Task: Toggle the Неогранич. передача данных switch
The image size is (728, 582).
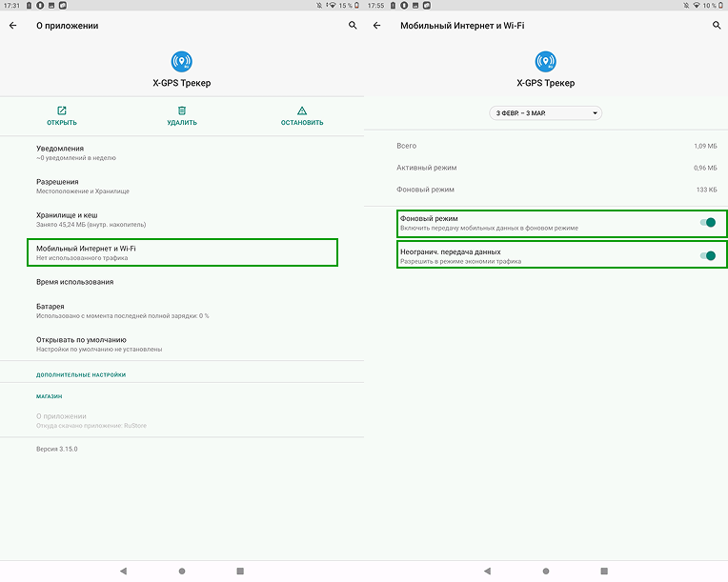Action: pyautogui.click(x=707, y=255)
